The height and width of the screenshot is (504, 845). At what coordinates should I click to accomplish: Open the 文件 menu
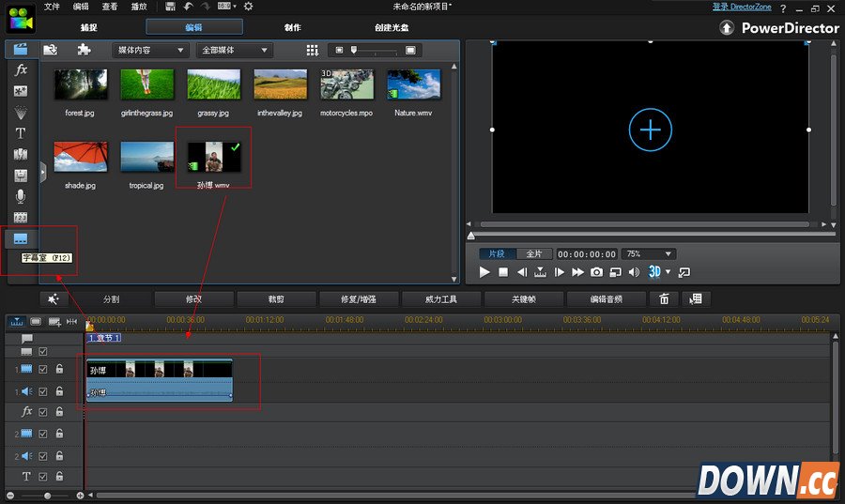[52, 7]
